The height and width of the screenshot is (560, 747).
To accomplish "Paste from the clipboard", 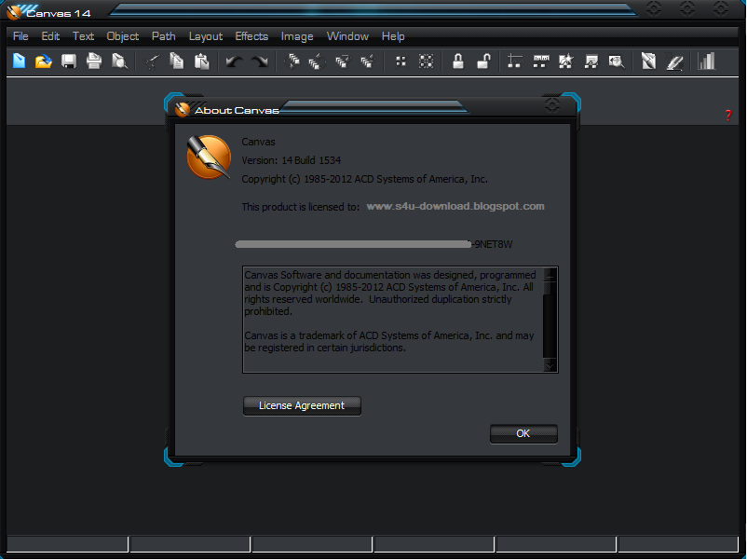I will 200,61.
